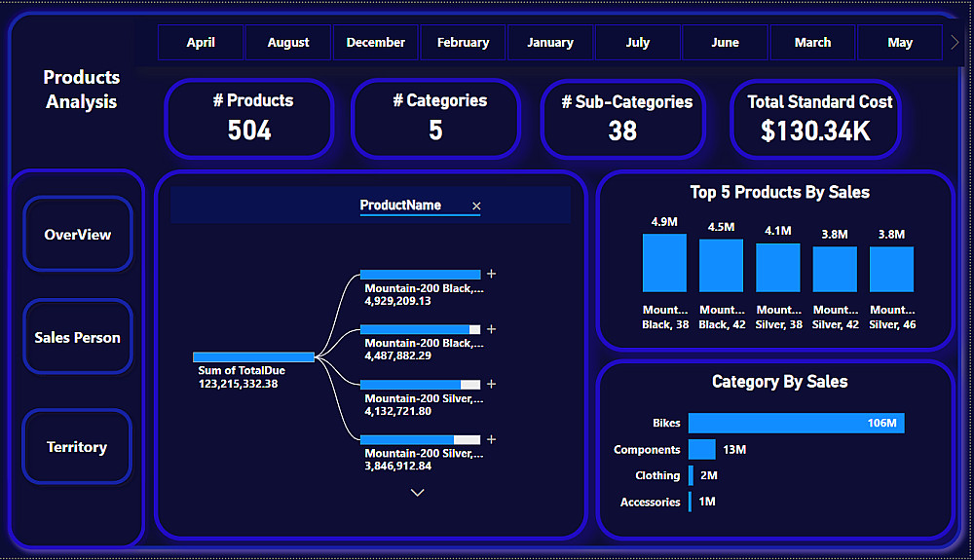Select the Black, 42 column at 4.5M

[721, 266]
